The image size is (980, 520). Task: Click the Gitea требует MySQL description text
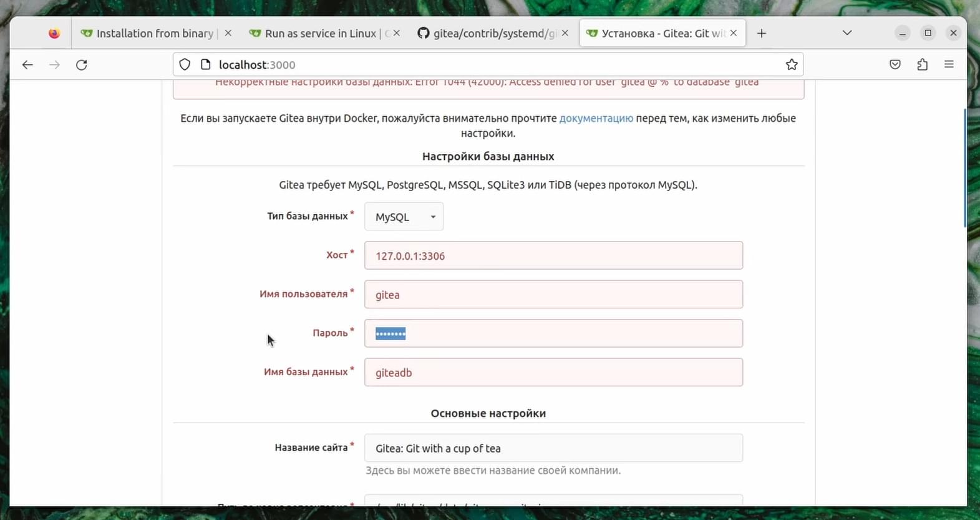pyautogui.click(x=488, y=185)
